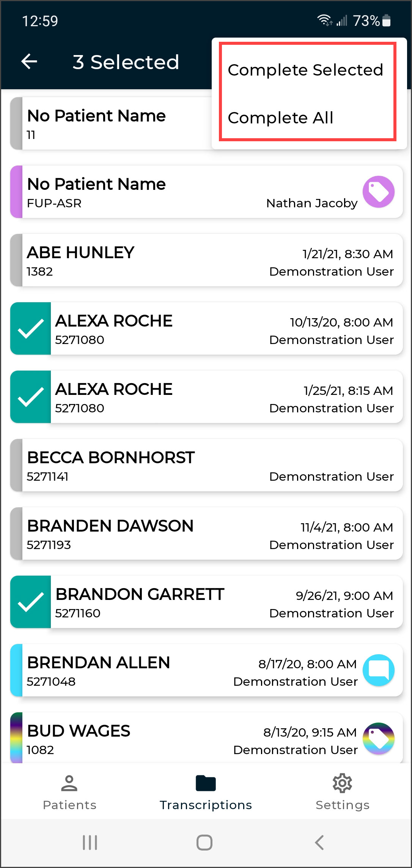Select the Becca Bornhorst transcription row
This screenshot has width=412, height=868.
206,465
